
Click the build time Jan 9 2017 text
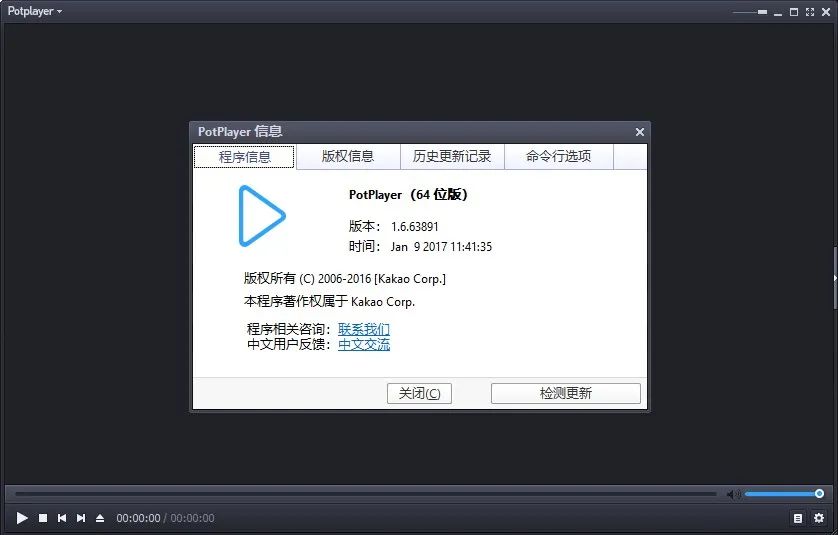coord(441,247)
